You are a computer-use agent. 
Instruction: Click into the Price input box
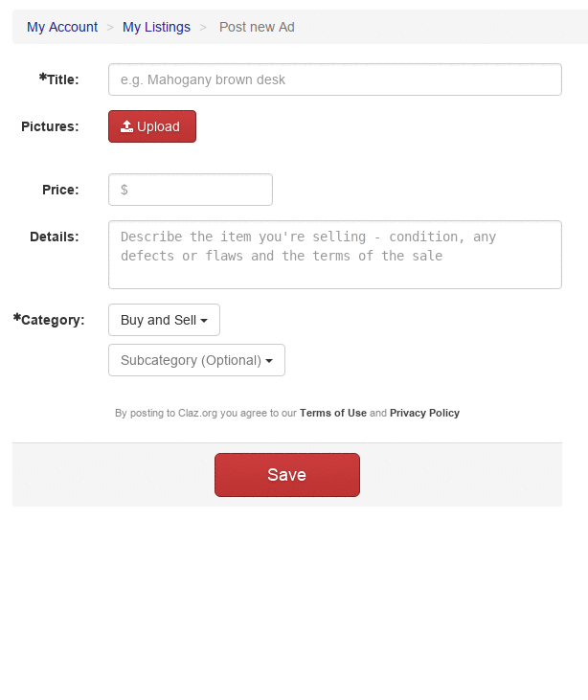click(x=191, y=190)
